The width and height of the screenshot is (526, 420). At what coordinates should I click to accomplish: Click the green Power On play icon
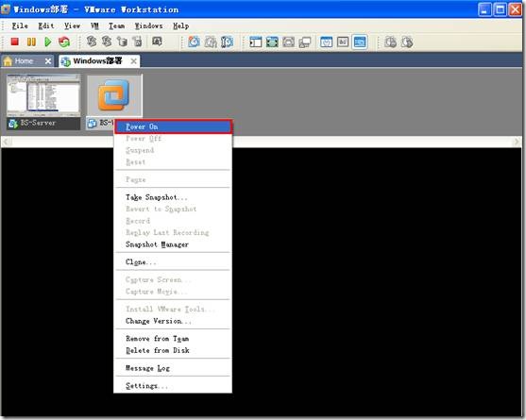click(x=47, y=42)
